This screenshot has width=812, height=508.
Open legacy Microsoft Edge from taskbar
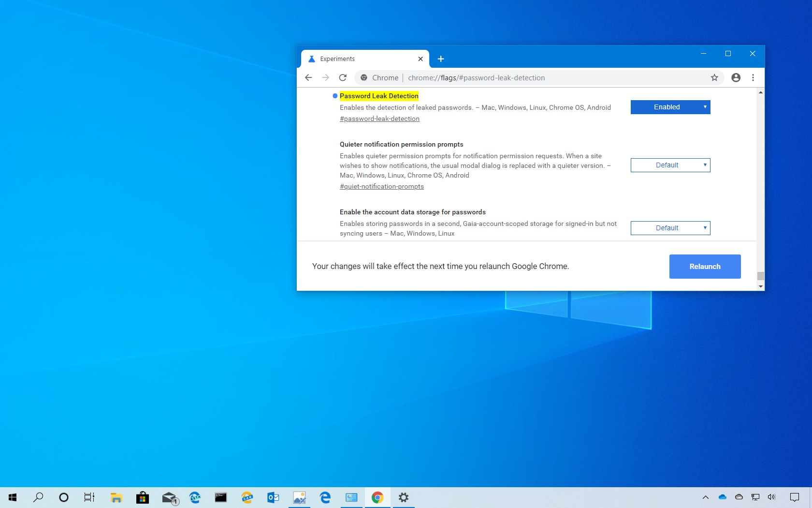(x=325, y=497)
